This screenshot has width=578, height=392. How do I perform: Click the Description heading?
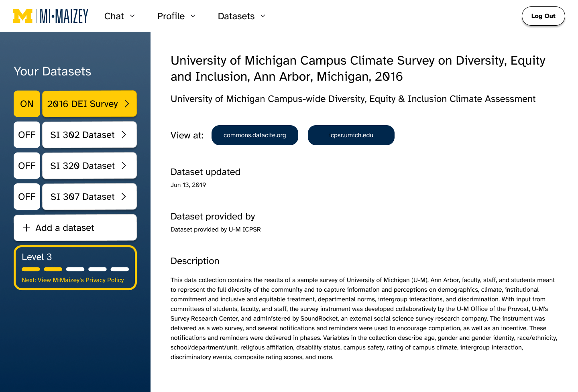tap(195, 261)
